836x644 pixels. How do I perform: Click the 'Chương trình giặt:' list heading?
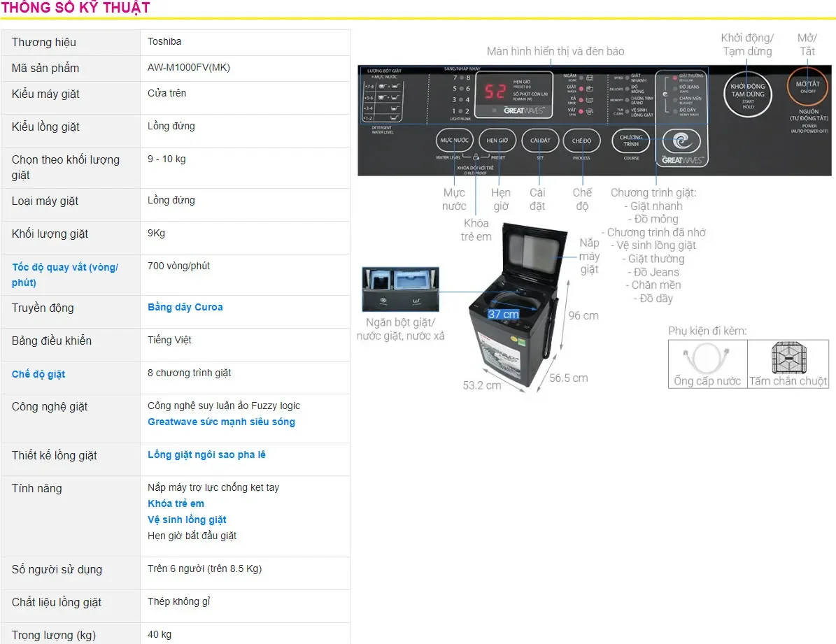[x=653, y=192]
